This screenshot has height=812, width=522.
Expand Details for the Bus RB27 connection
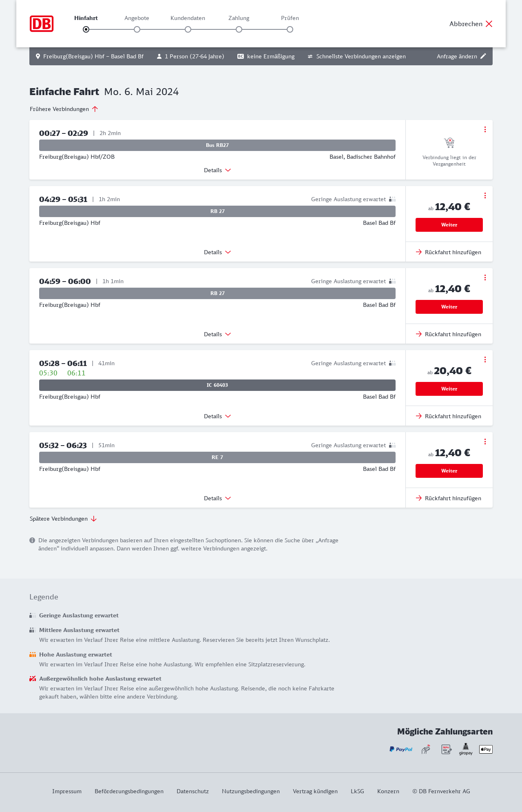coord(217,170)
